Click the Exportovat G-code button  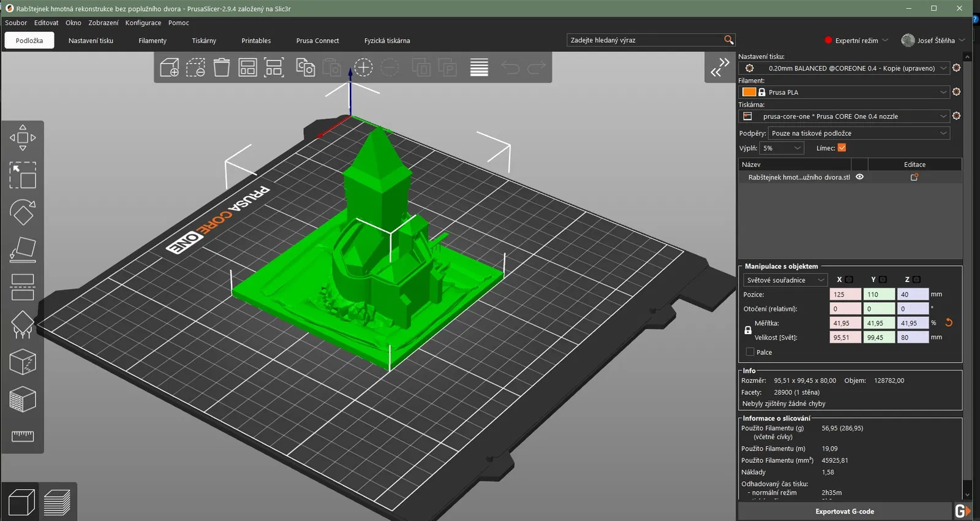[844, 511]
